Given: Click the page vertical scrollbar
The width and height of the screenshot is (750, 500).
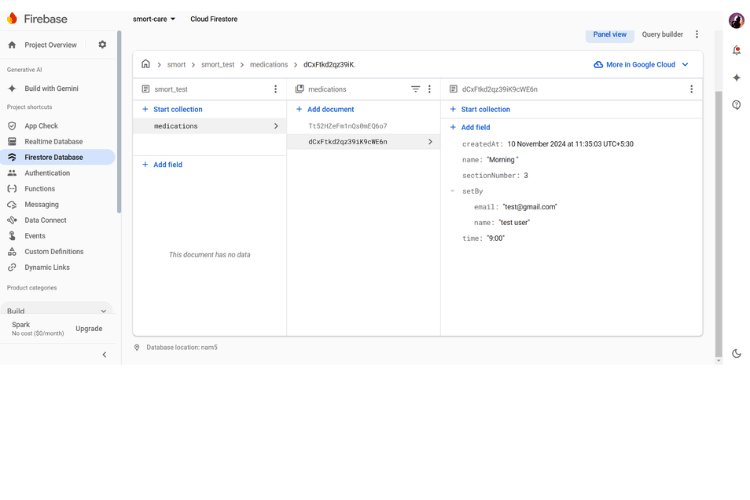Looking at the screenshot, I should [x=718, y=224].
